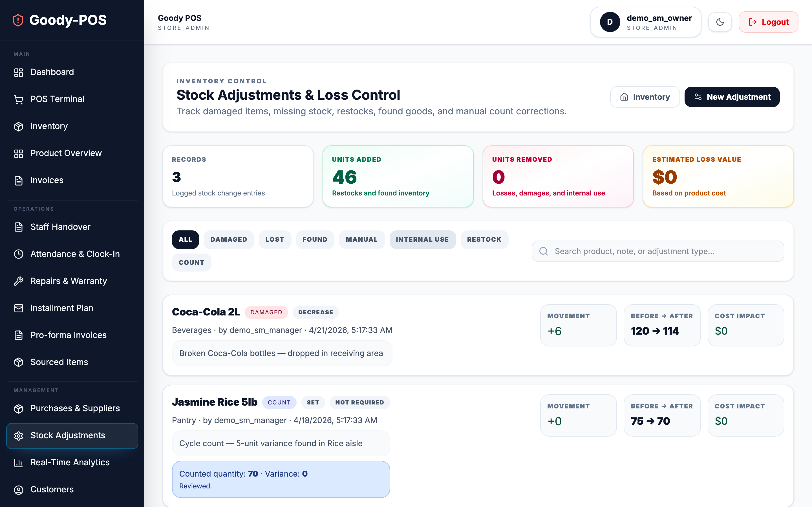Open the POS Terminal shopping cart icon
This screenshot has height=507, width=812.
pyautogui.click(x=18, y=99)
